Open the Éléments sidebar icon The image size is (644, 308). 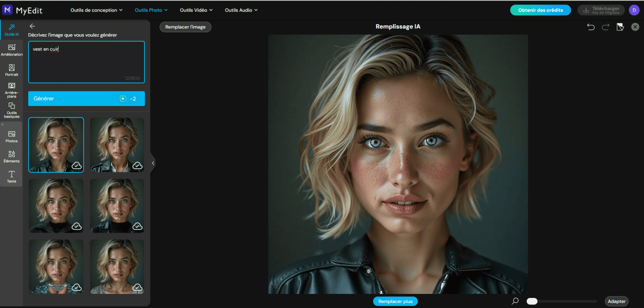pos(12,156)
